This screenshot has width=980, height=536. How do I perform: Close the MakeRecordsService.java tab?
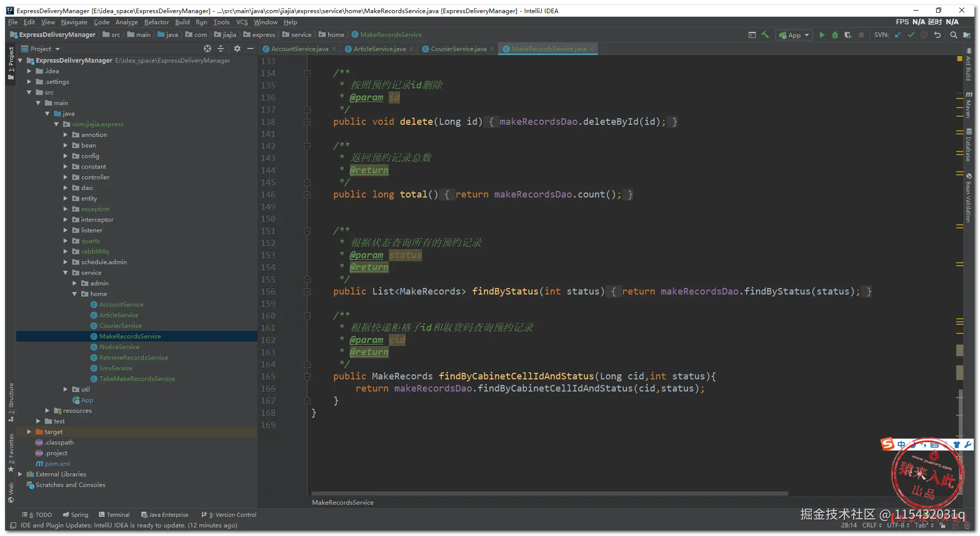coord(592,49)
